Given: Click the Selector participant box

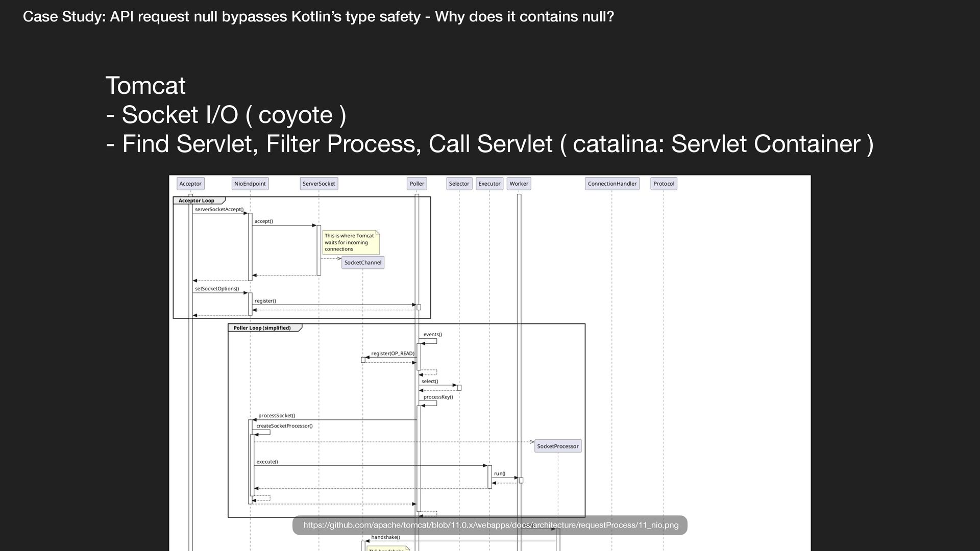Looking at the screenshot, I should point(459,184).
